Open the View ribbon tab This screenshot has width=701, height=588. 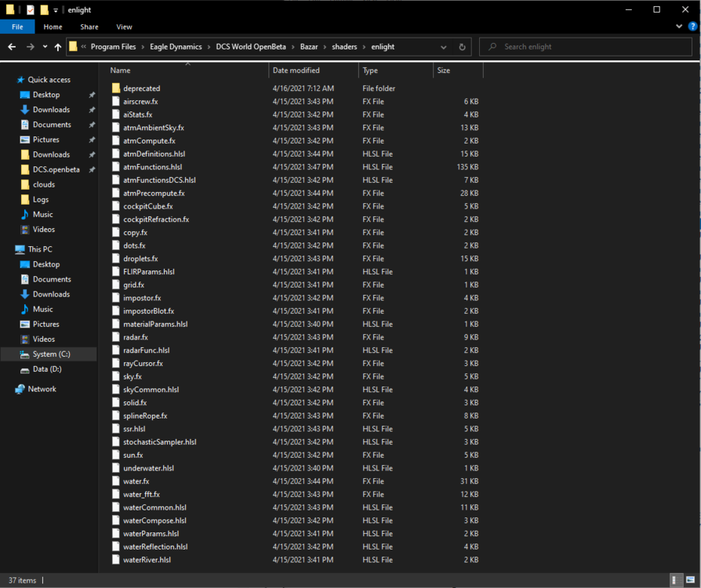(x=124, y=27)
